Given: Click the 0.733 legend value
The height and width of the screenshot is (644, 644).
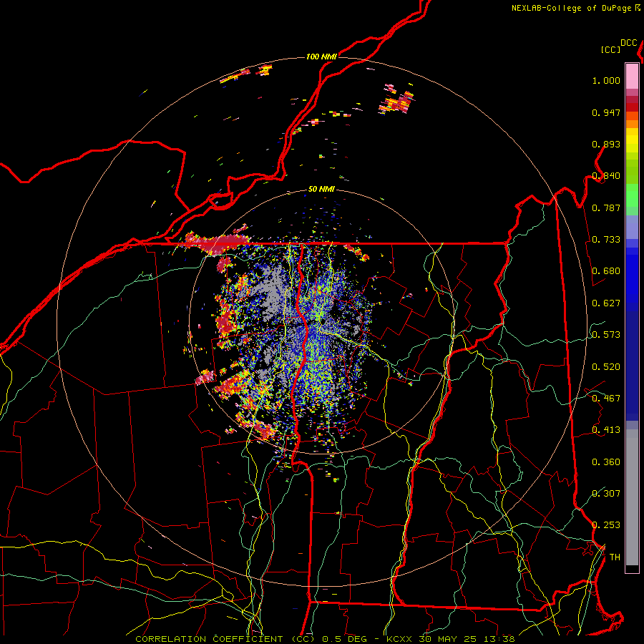Looking at the screenshot, I should 606,240.
